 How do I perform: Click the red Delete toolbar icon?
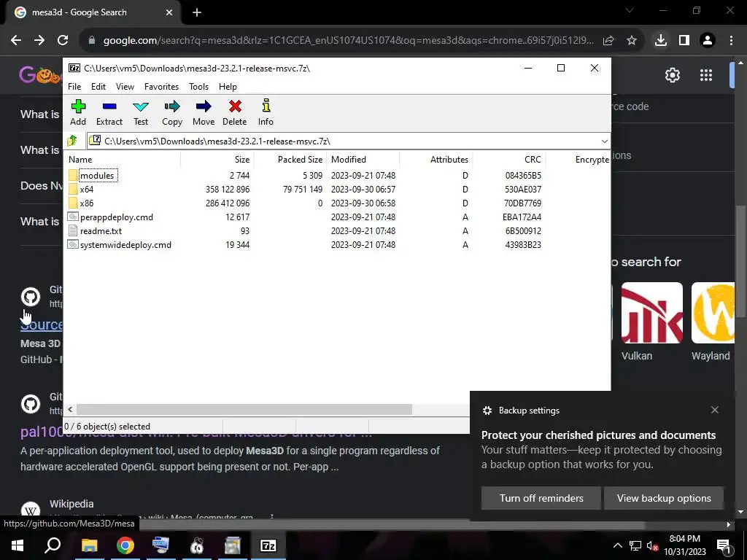[235, 112]
